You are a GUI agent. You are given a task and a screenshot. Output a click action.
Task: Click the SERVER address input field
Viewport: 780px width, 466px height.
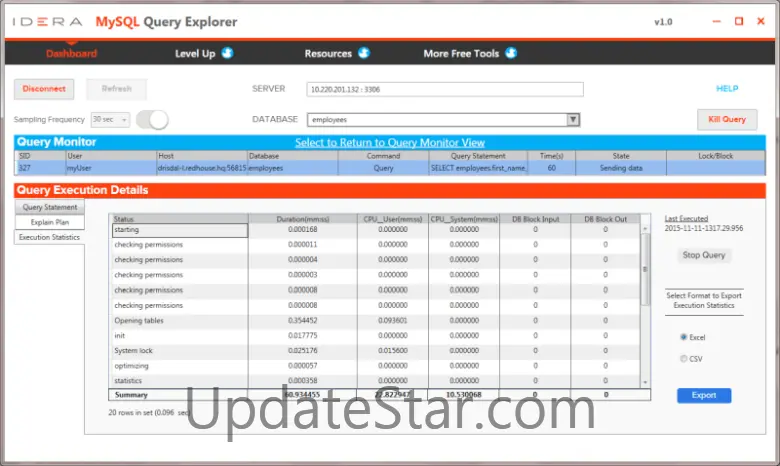[445, 90]
